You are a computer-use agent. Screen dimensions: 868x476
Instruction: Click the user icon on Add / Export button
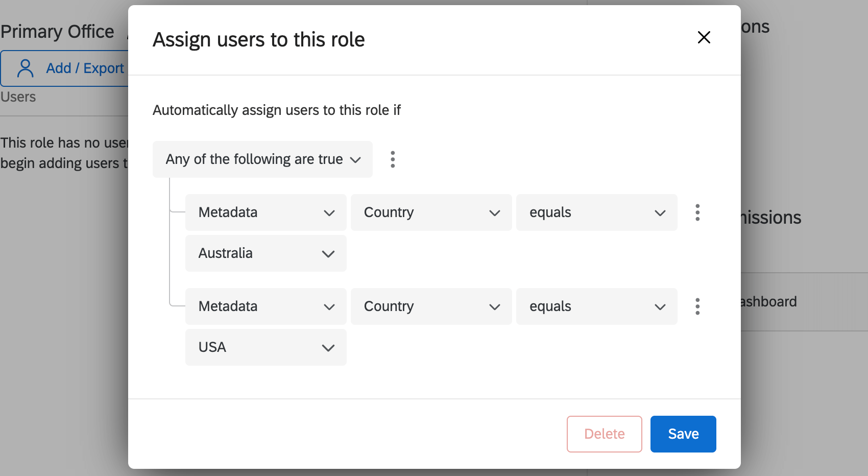(24, 67)
